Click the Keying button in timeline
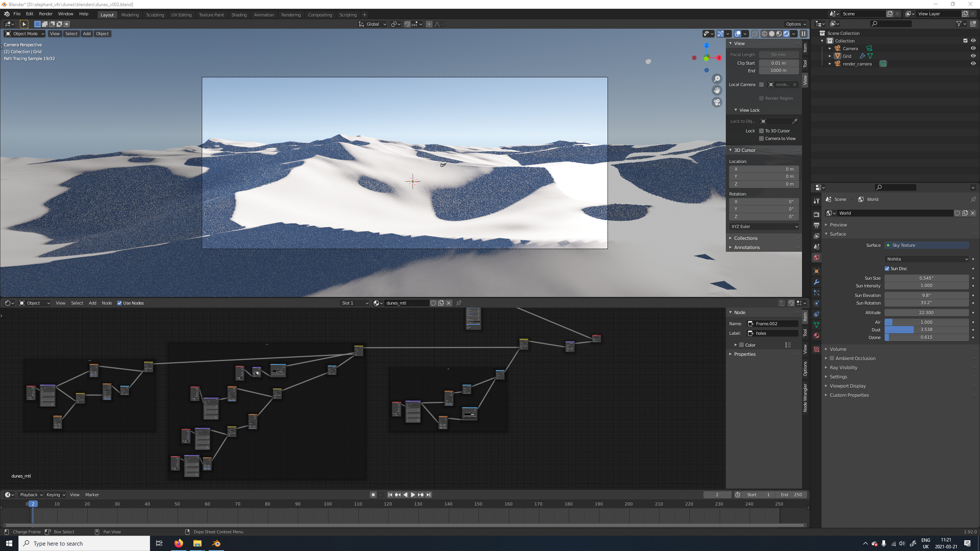The image size is (980, 551). pos(55,495)
